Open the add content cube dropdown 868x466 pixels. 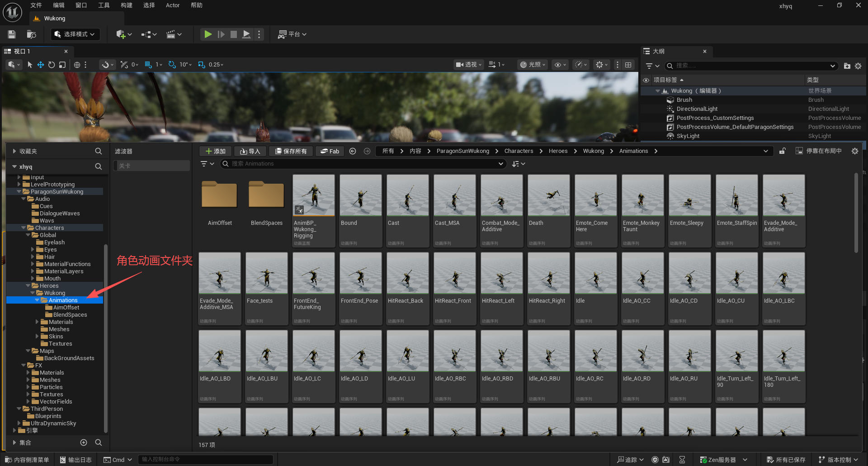pyautogui.click(x=124, y=34)
